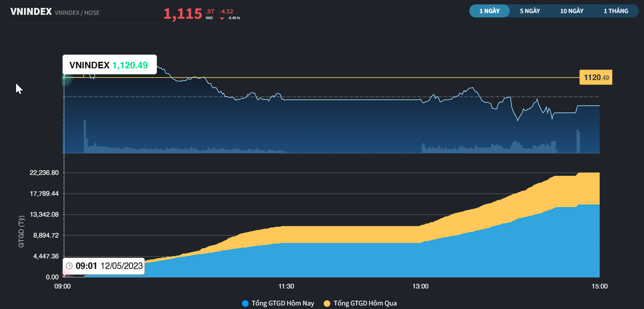Click the -4.52 change value

[228, 11]
